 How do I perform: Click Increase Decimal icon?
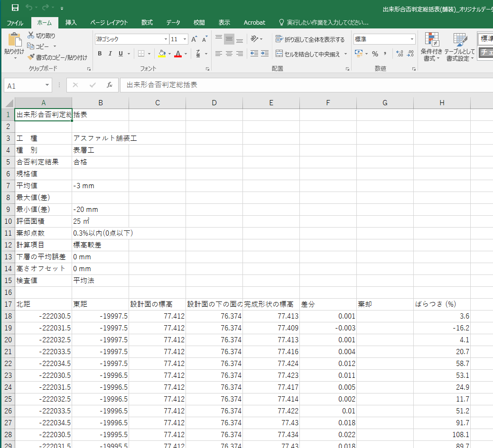(400, 54)
